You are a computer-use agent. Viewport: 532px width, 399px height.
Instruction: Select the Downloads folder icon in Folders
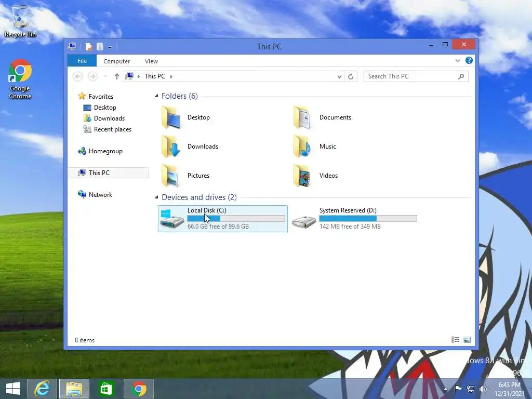coord(171,147)
